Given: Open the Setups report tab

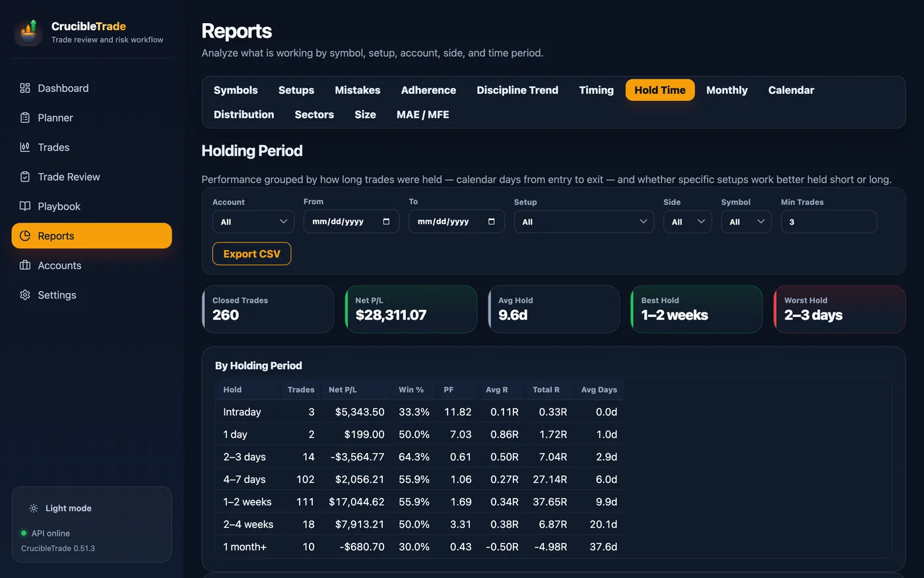Looking at the screenshot, I should coord(296,90).
